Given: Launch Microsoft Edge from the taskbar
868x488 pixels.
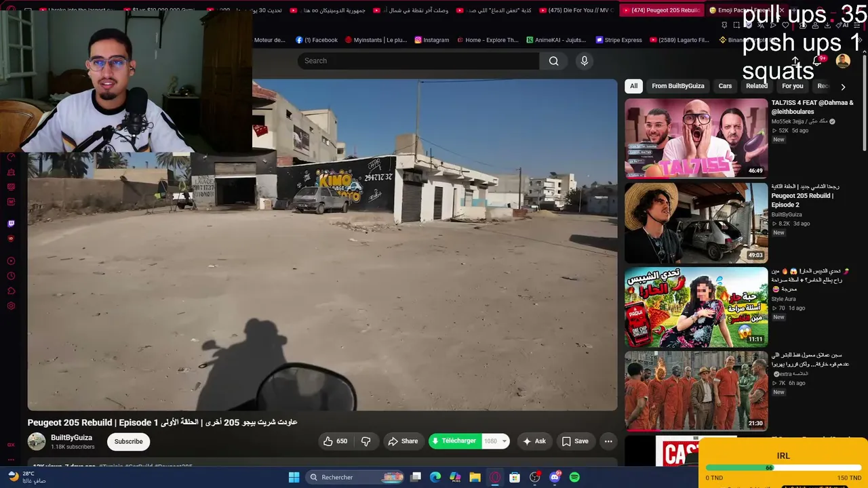Looking at the screenshot, I should pyautogui.click(x=435, y=477).
